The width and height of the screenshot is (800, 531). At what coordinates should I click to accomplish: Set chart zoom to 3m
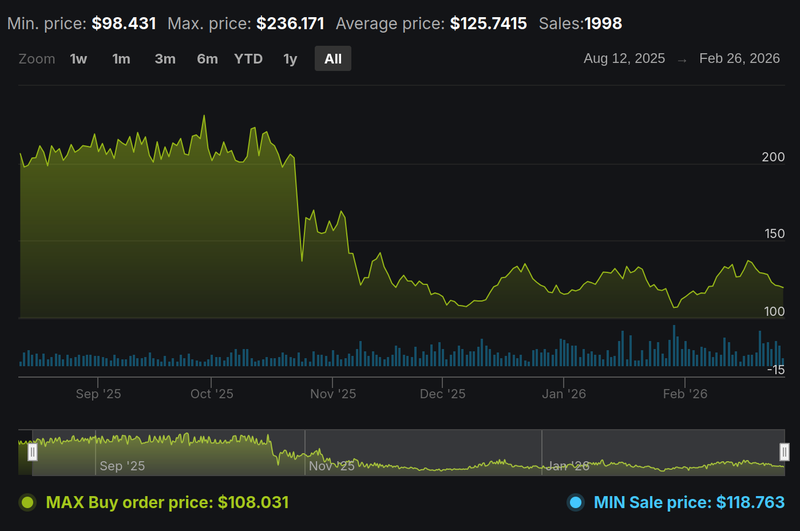[x=165, y=59]
